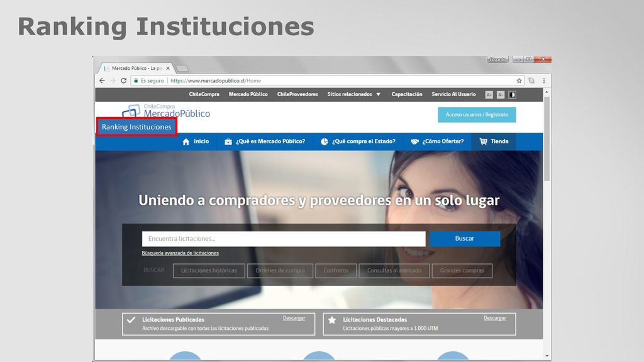Open ChileCompra top menu link

coord(204,94)
